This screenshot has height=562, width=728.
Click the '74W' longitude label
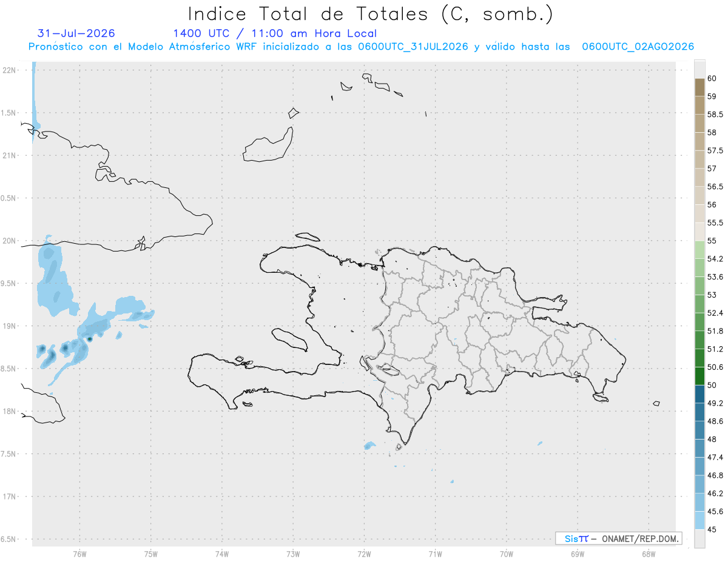222,554
